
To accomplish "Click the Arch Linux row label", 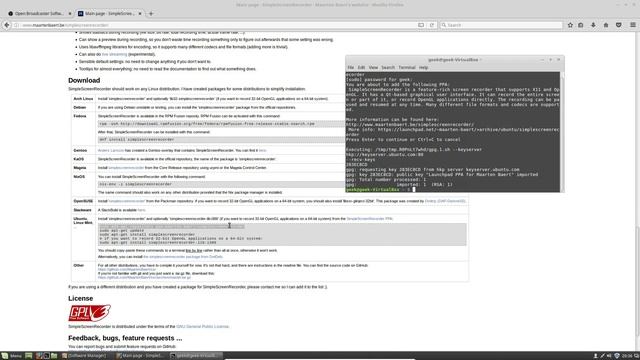I will 83,99.
